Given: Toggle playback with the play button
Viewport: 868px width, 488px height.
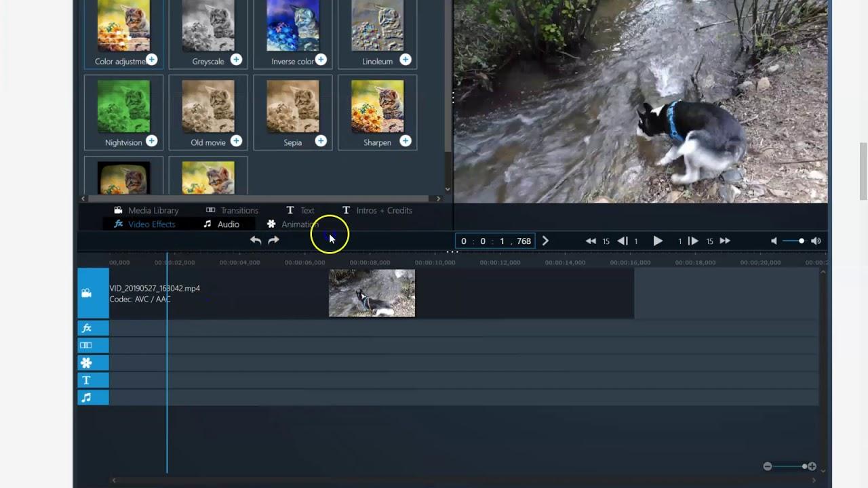Looking at the screenshot, I should 657,240.
